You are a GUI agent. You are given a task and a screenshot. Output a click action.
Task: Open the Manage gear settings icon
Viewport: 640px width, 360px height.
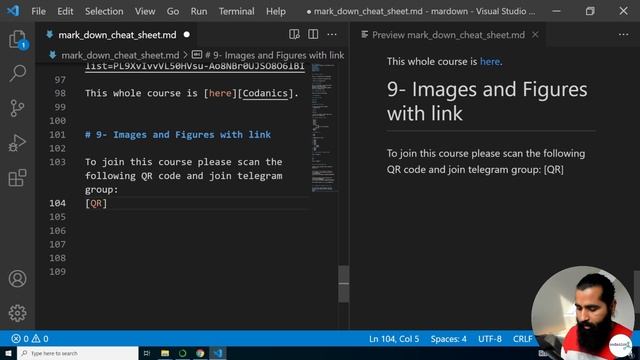tap(18, 313)
